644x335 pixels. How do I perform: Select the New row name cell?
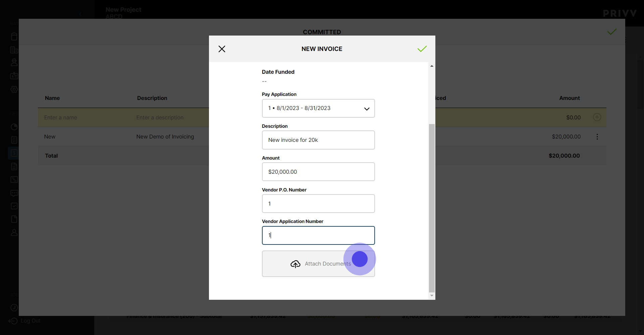50,137
